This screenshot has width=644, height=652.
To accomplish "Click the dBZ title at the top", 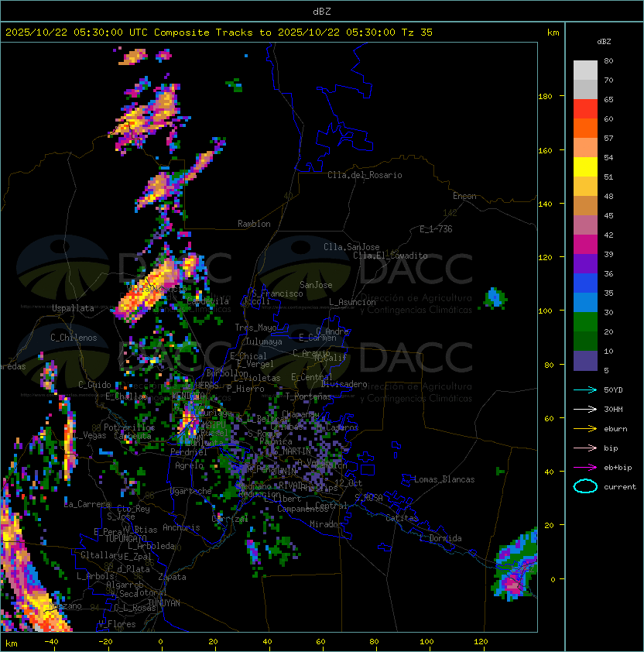I will coord(322,11).
